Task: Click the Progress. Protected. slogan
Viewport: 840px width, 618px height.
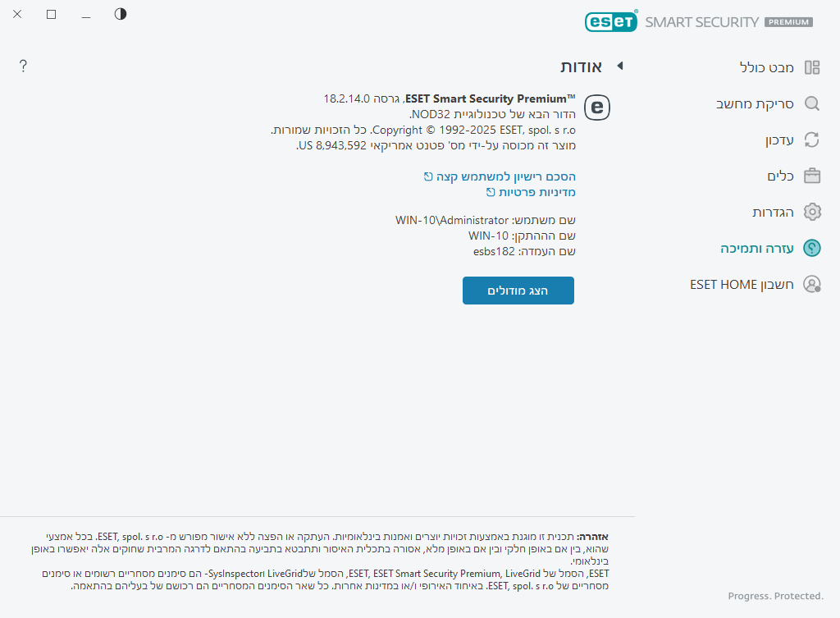Action: click(775, 596)
